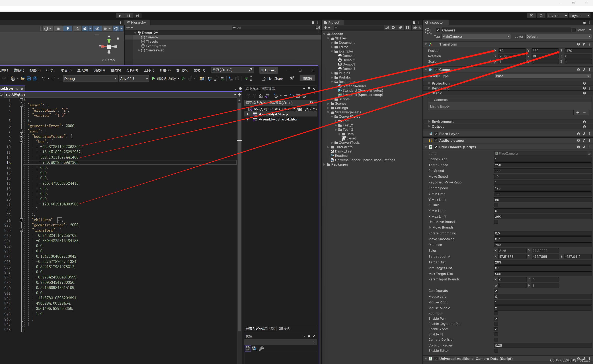Click the Pause button in Unity
The image size is (593, 364).
(x=128, y=15)
